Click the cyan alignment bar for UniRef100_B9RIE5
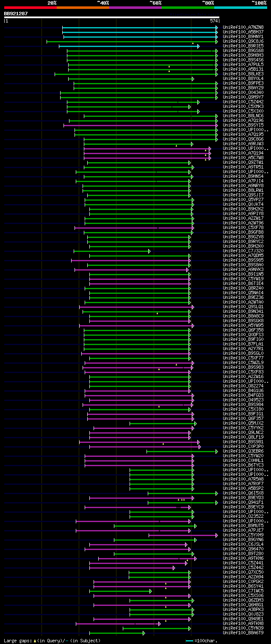Viewport: 271px width, 644px height. tap(129, 46)
